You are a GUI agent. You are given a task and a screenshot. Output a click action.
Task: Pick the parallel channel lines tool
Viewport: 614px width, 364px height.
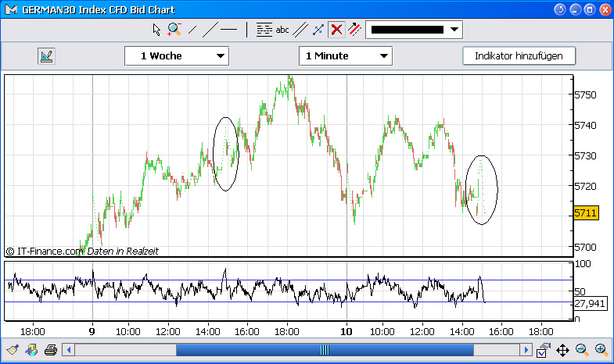tap(300, 30)
